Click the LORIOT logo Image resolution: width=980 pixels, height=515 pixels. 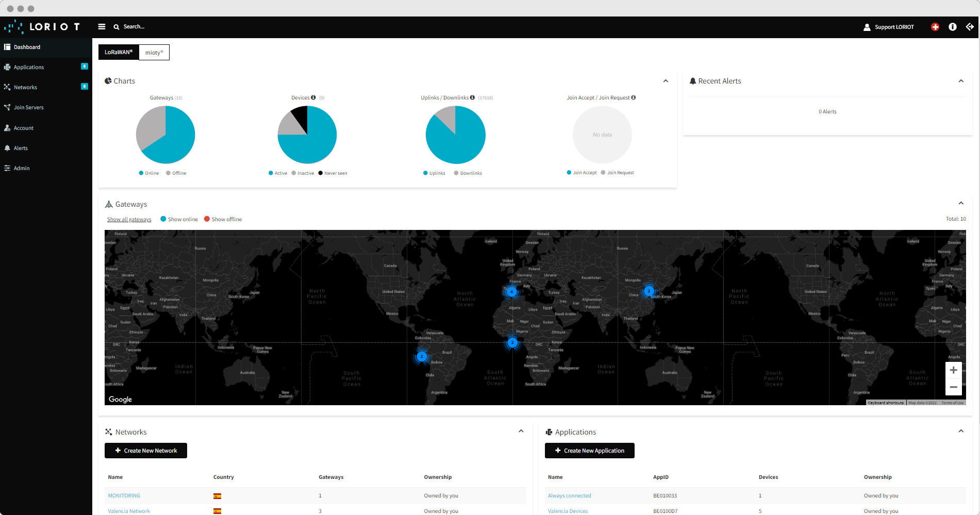(x=42, y=26)
